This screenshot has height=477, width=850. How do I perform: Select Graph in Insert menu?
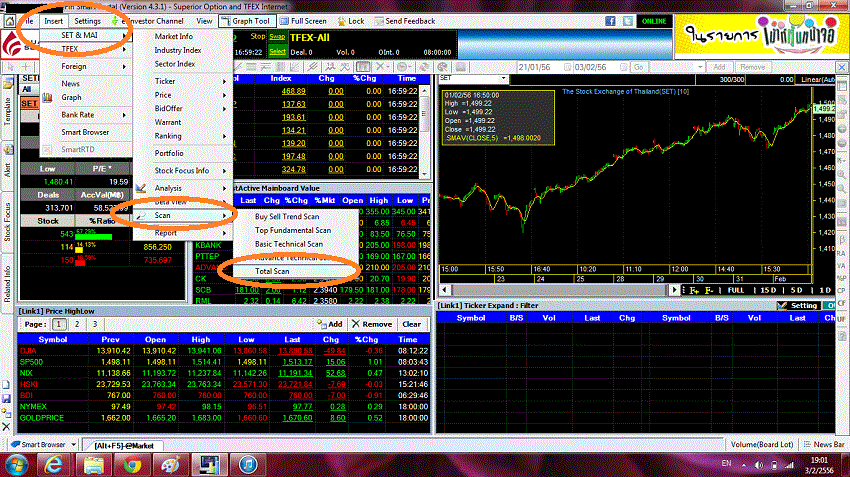tap(86, 97)
